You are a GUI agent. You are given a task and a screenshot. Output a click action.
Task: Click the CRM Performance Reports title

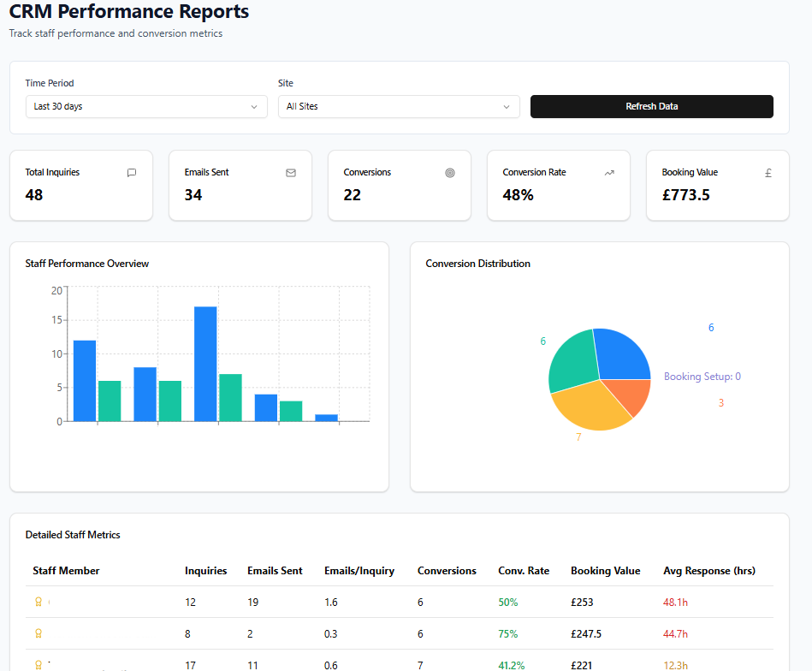[x=129, y=11]
